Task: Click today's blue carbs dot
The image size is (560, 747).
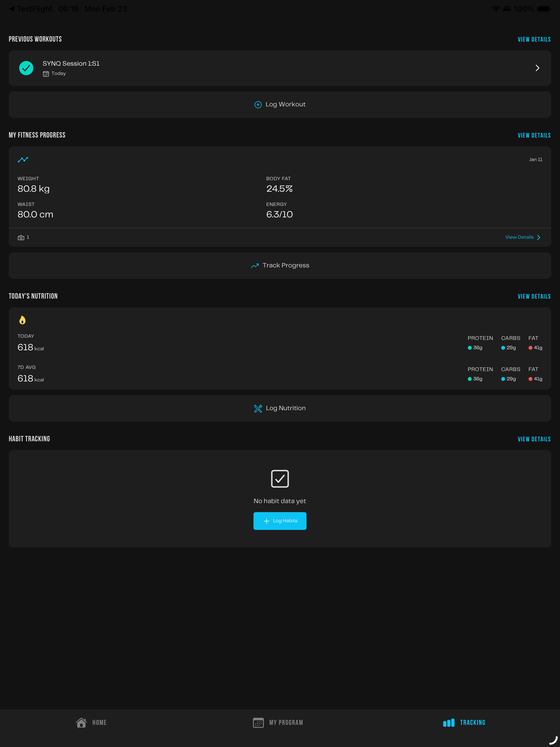Action: 503,348
